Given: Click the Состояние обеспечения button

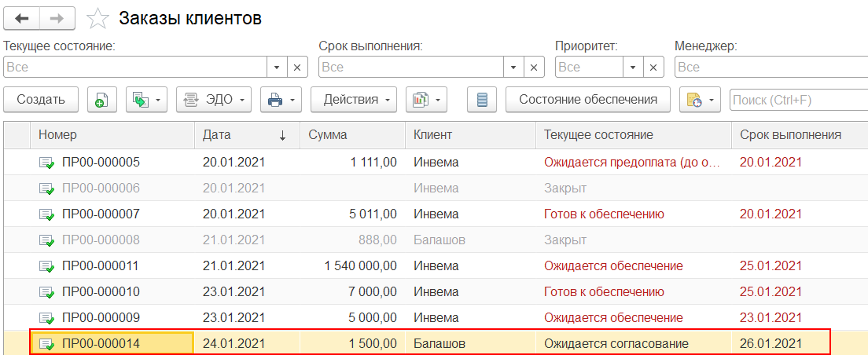Looking at the screenshot, I should coord(587,100).
